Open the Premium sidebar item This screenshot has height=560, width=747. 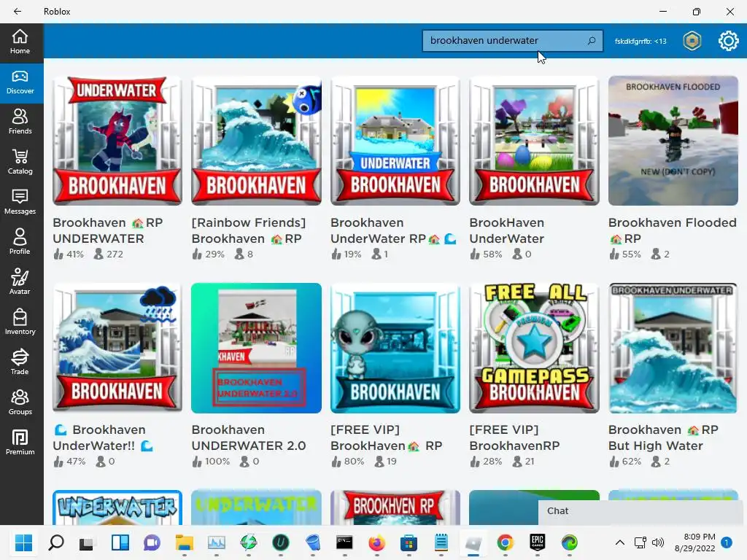[x=20, y=443]
